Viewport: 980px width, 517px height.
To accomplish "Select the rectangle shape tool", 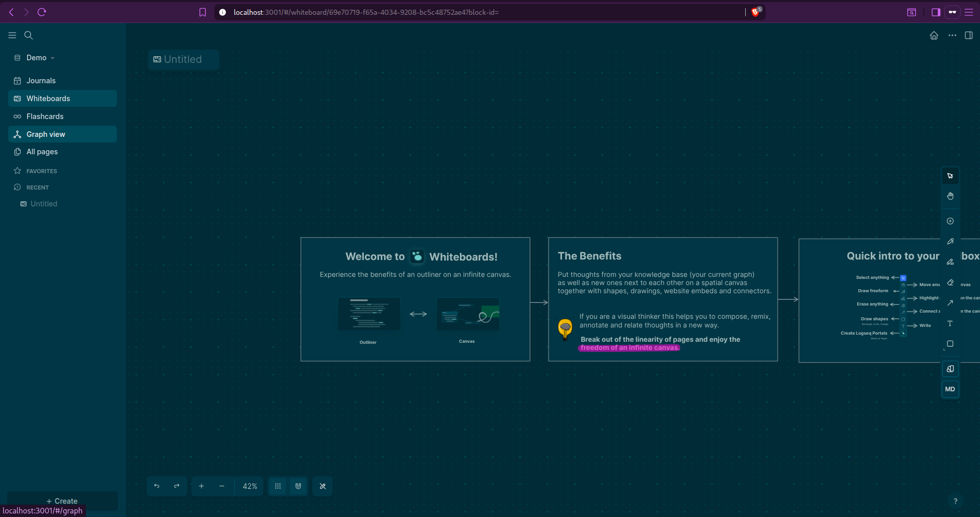I will pos(950,344).
